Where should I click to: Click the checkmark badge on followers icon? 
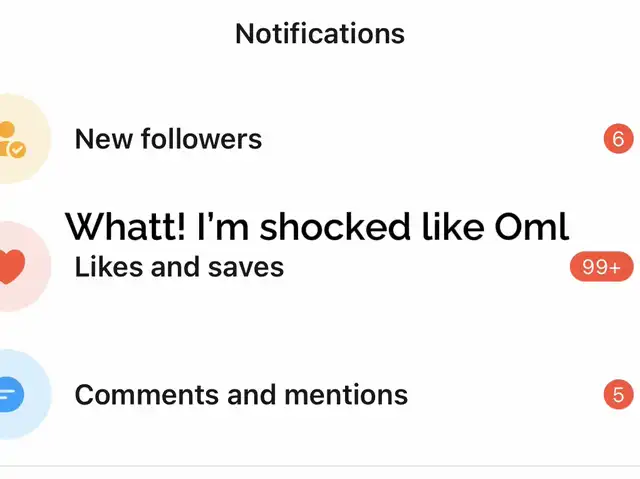pyautogui.click(x=18, y=150)
